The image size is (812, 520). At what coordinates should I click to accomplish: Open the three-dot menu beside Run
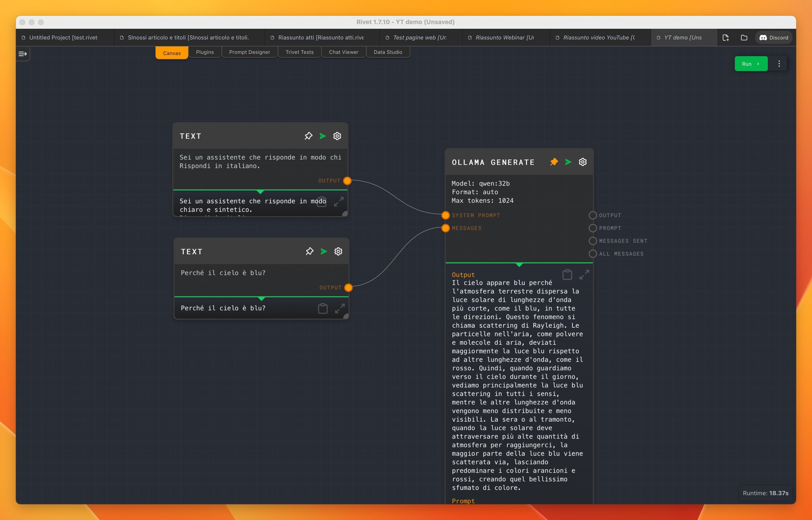779,64
